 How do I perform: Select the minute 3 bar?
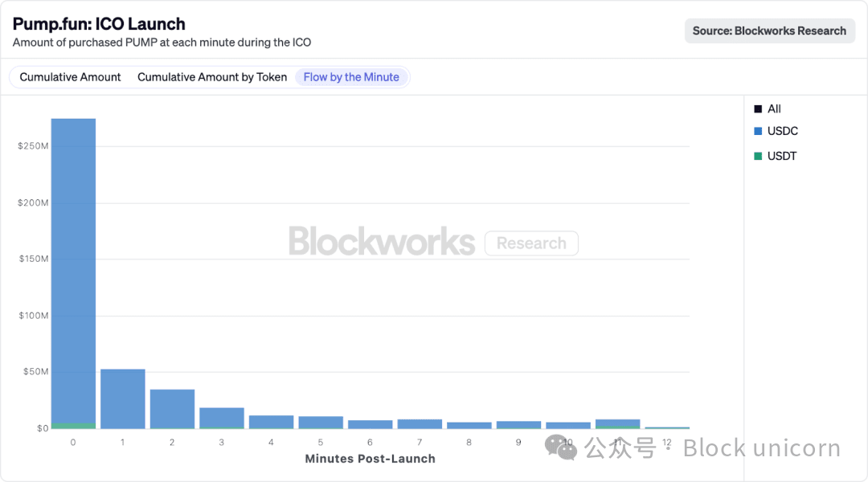click(222, 418)
